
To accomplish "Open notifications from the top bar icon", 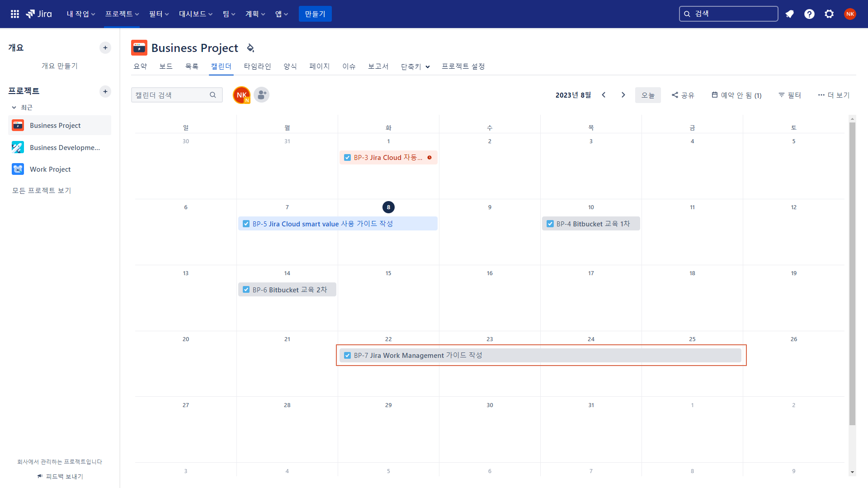I will (x=789, y=14).
